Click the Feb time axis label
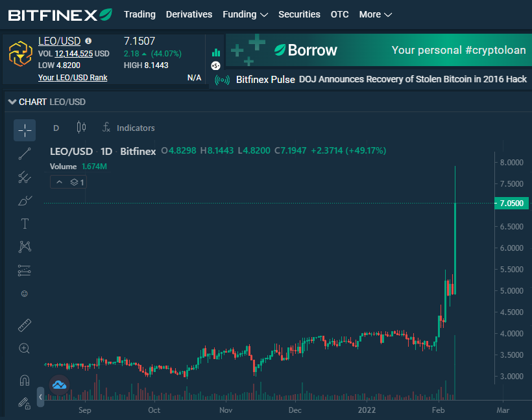Viewport: 532px width, 420px height. 438,410
